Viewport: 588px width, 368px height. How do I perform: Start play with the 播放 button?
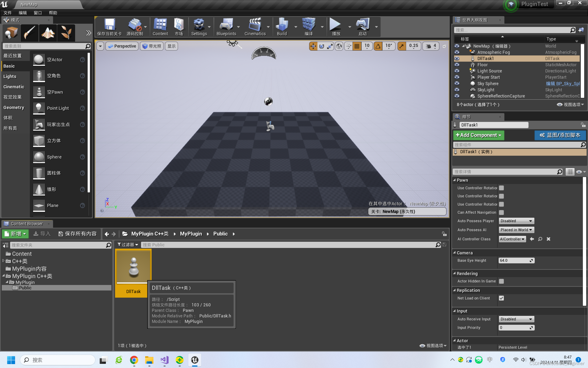pyautogui.click(x=336, y=27)
